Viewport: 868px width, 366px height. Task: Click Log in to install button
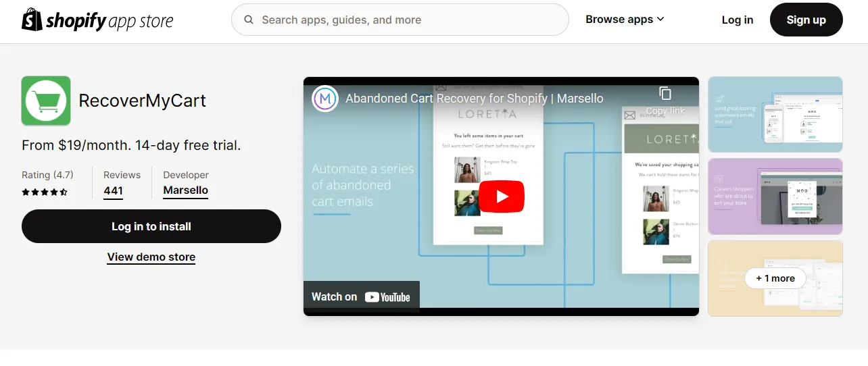tap(151, 226)
